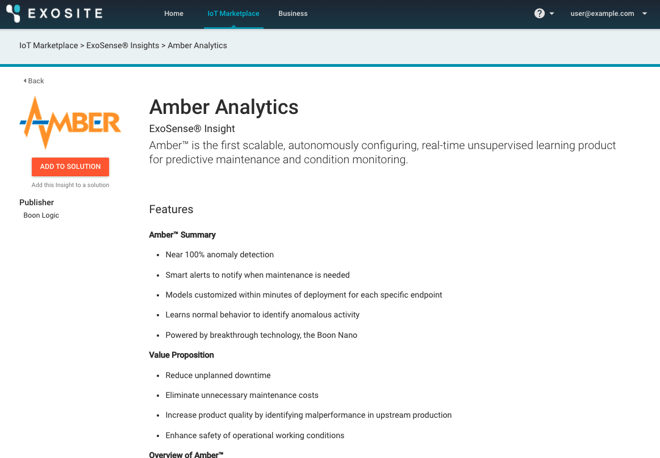Click the ADD TO SOLUTION button

[70, 167]
